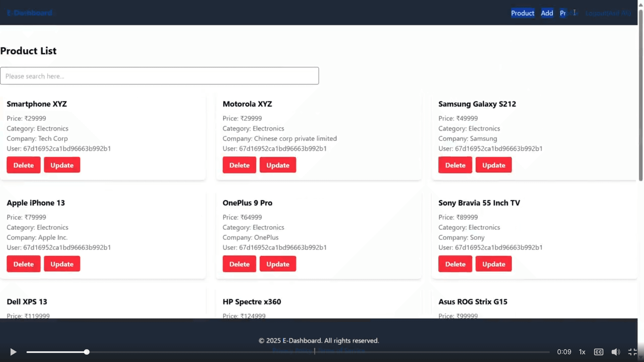Select the Price ₹79999 text
644x362 pixels.
tap(26, 217)
